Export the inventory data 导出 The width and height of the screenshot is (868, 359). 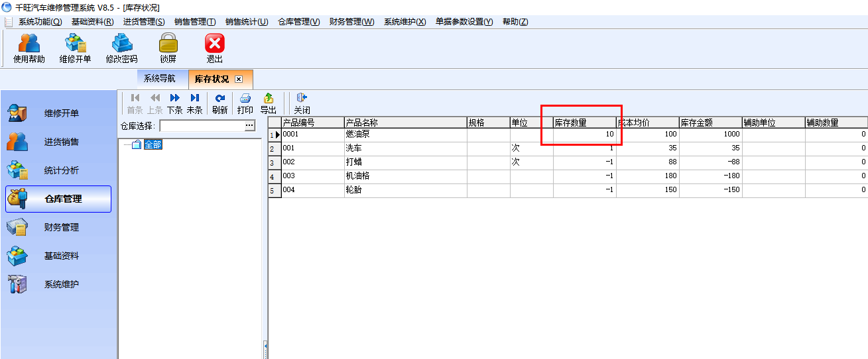tap(268, 104)
